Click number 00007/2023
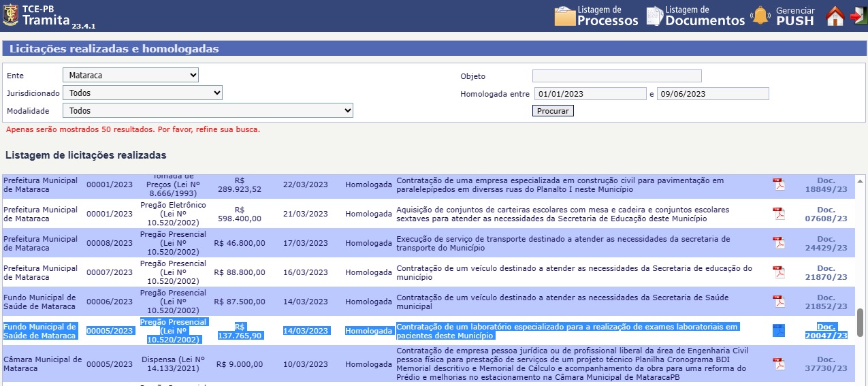Screen dimensions: 868x386 (110, 272)
